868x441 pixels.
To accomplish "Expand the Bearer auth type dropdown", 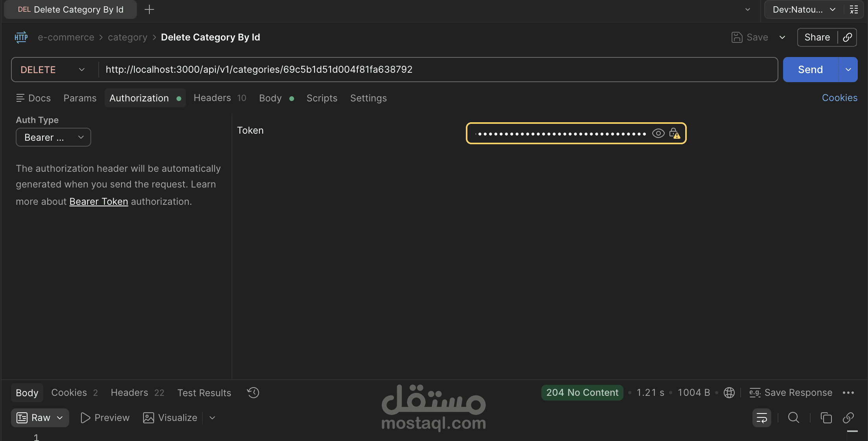I will point(53,137).
